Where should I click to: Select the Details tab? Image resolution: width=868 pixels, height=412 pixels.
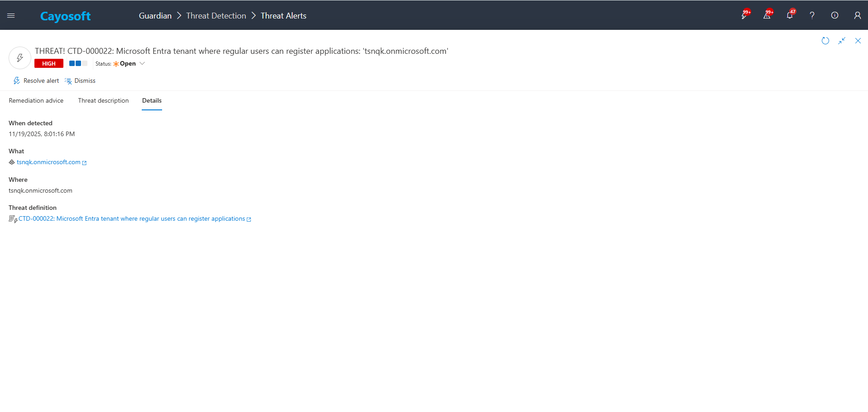click(152, 101)
